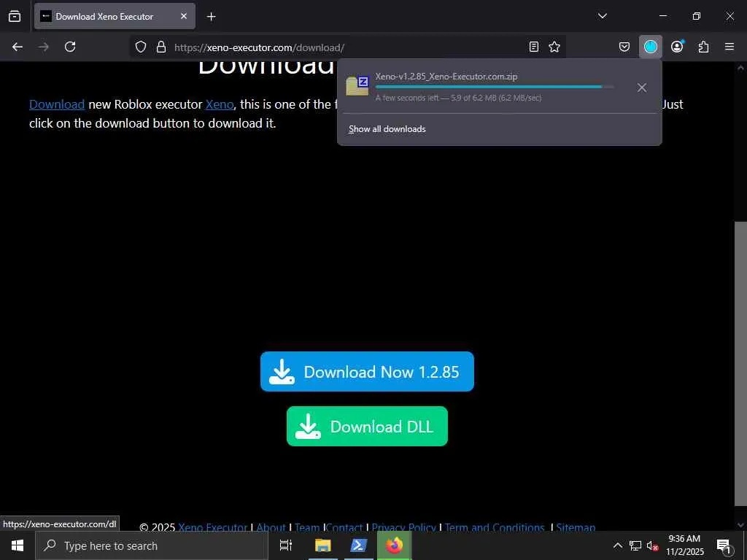Cancel the Xeno zip download

pos(642,87)
